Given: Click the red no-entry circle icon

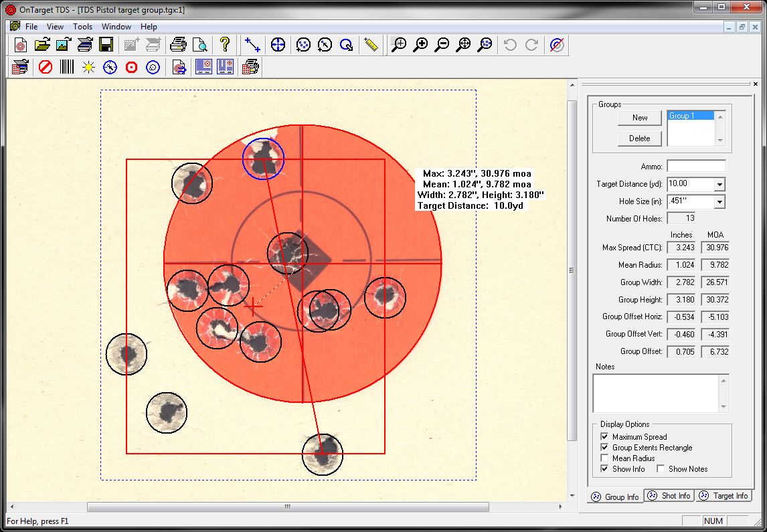Looking at the screenshot, I should click(x=46, y=67).
